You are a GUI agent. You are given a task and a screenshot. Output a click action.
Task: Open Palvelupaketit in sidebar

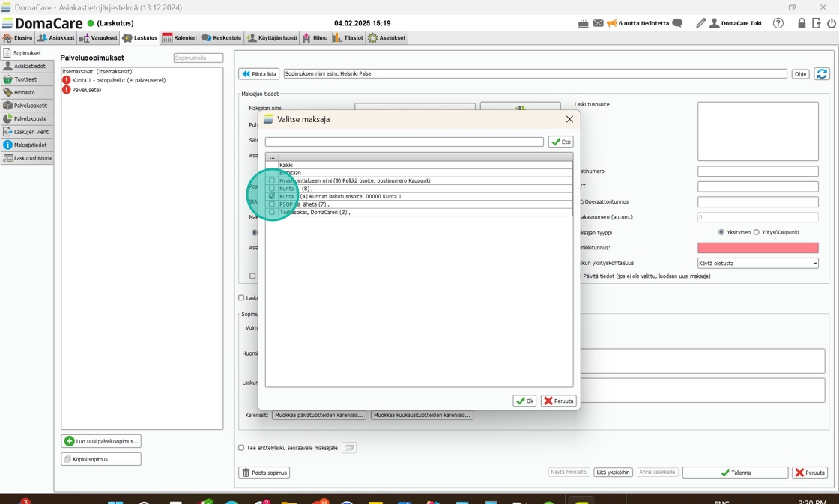pos(27,106)
